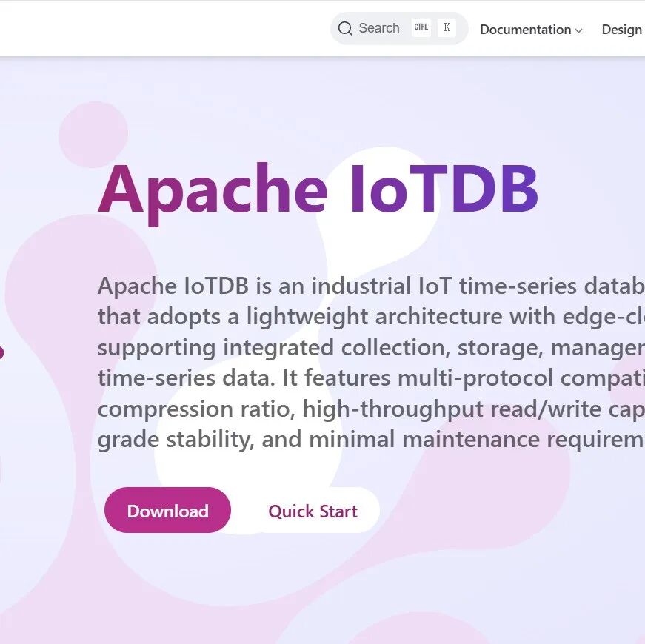Click the Download button
The height and width of the screenshot is (644, 645).
(167, 510)
